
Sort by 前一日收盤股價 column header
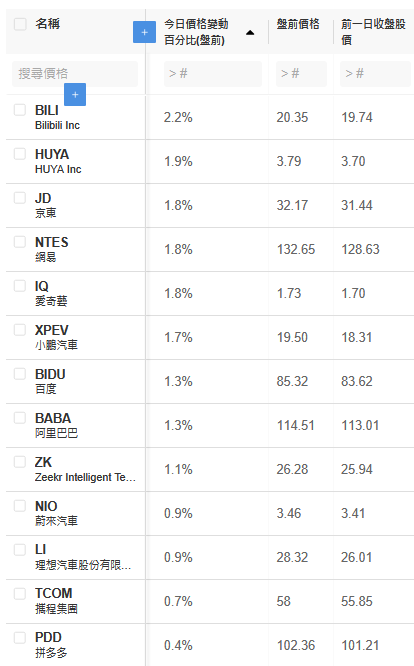(x=373, y=32)
